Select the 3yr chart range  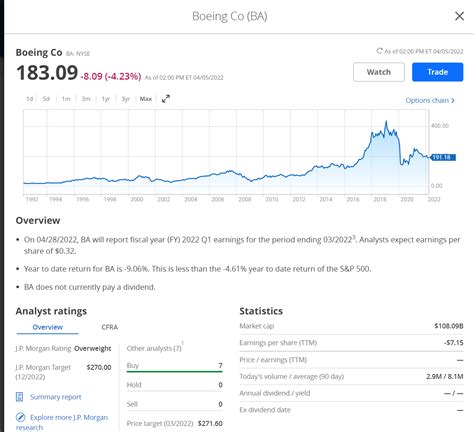point(125,99)
